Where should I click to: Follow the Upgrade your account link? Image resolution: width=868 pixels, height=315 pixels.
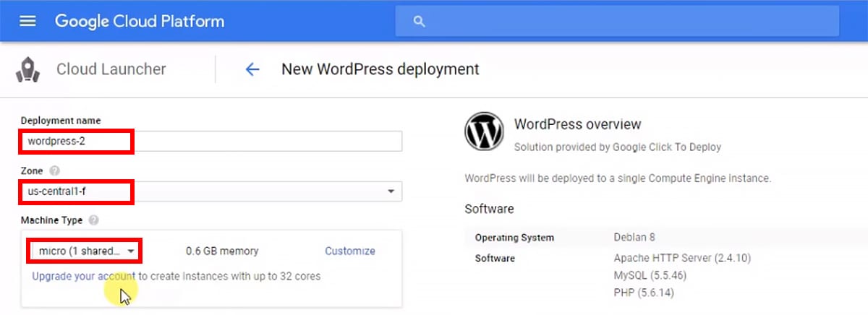tap(84, 276)
